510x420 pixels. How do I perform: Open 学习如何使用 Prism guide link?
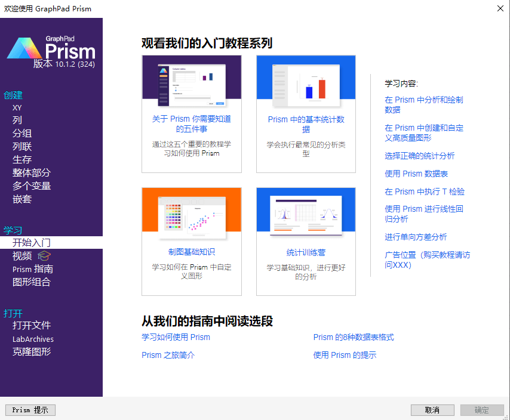pyautogui.click(x=176, y=337)
